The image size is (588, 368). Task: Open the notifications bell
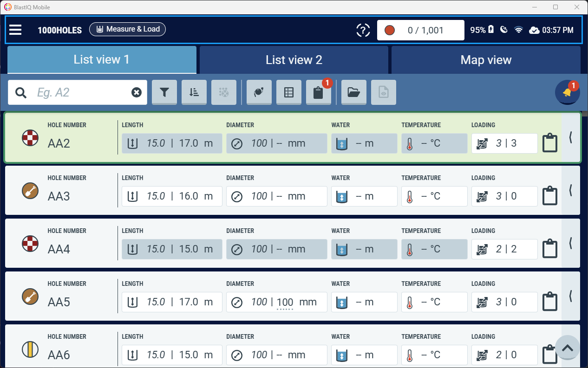567,92
